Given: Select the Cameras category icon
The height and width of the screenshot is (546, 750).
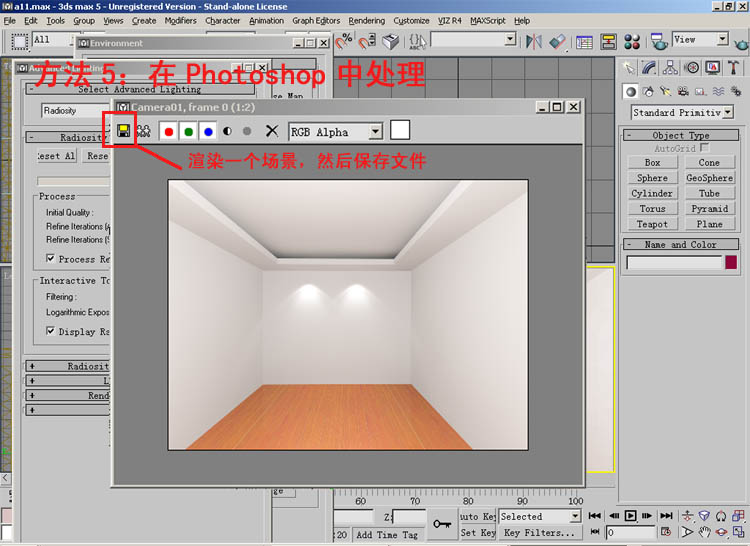Looking at the screenshot, I should [x=683, y=91].
